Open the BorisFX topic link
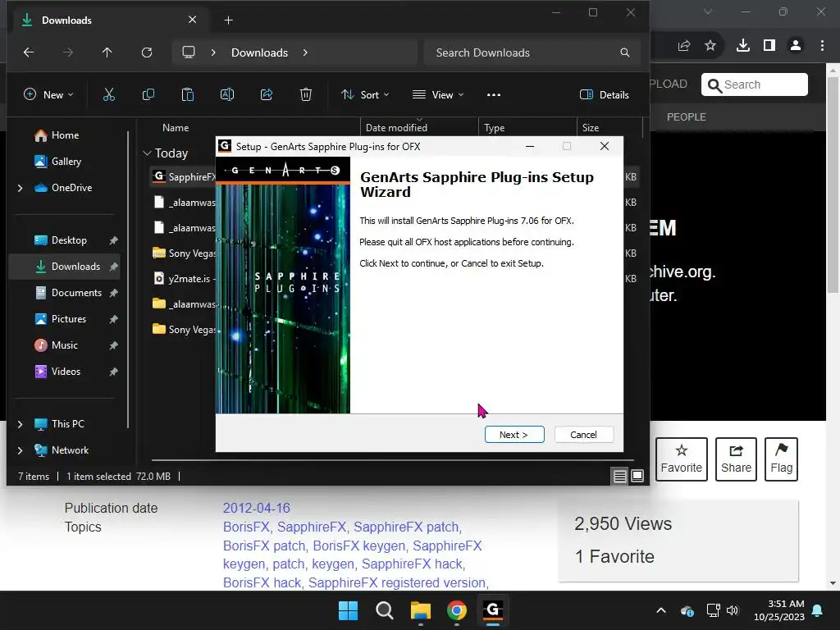 tap(246, 527)
